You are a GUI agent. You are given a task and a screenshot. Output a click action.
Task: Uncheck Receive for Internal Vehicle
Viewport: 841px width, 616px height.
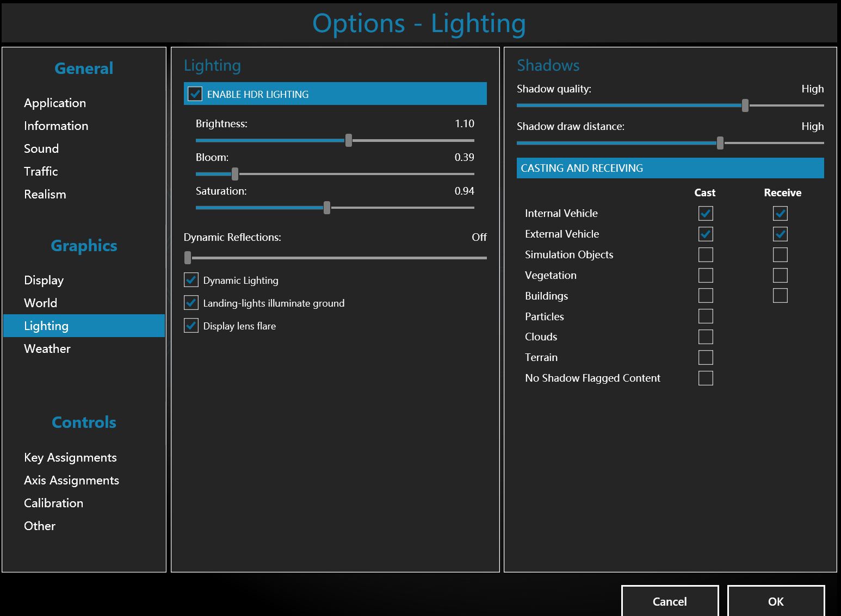[x=780, y=213]
